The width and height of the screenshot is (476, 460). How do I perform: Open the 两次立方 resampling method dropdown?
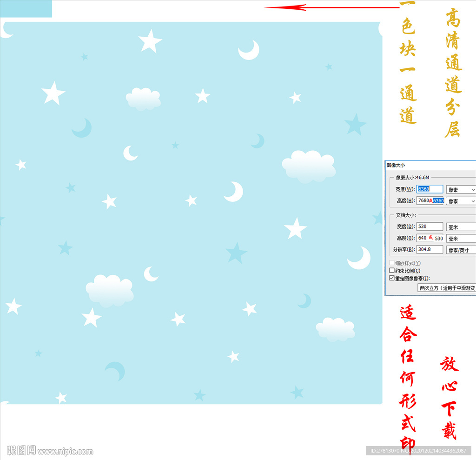tap(447, 288)
